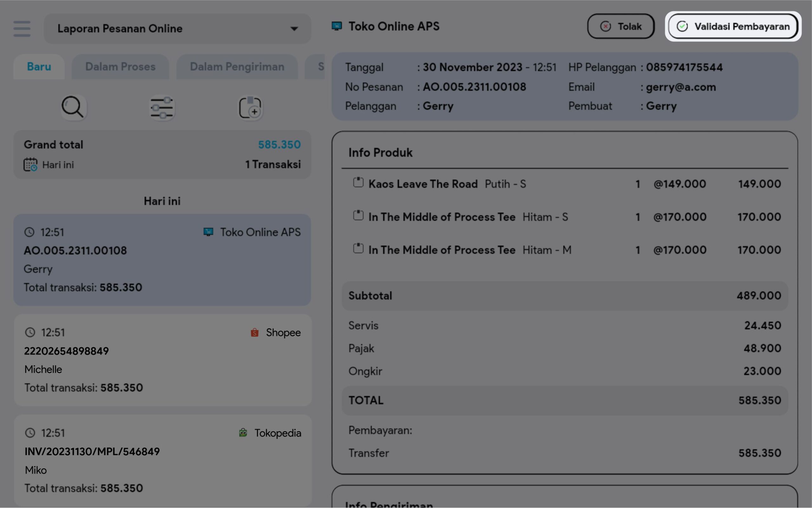Screen dimensions: 812x508
Task: Check Process Tee Hitam - M item box
Action: point(358,248)
